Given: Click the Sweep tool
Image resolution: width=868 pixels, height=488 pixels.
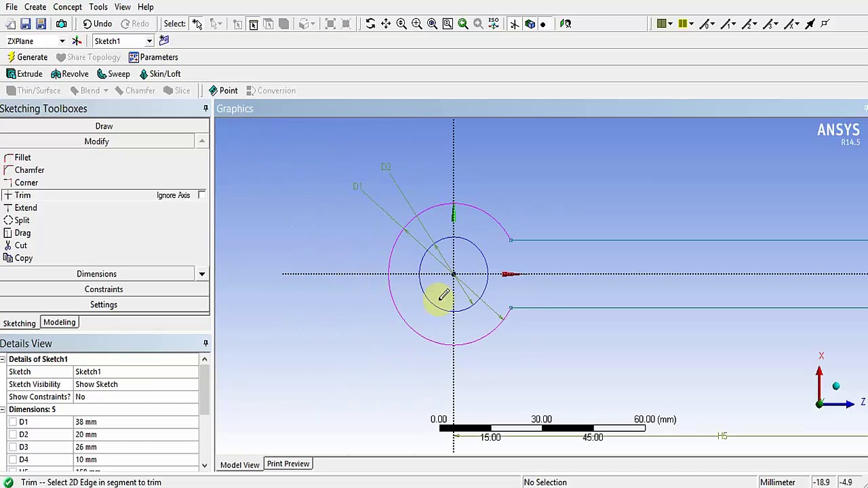Looking at the screenshot, I should pyautogui.click(x=113, y=74).
